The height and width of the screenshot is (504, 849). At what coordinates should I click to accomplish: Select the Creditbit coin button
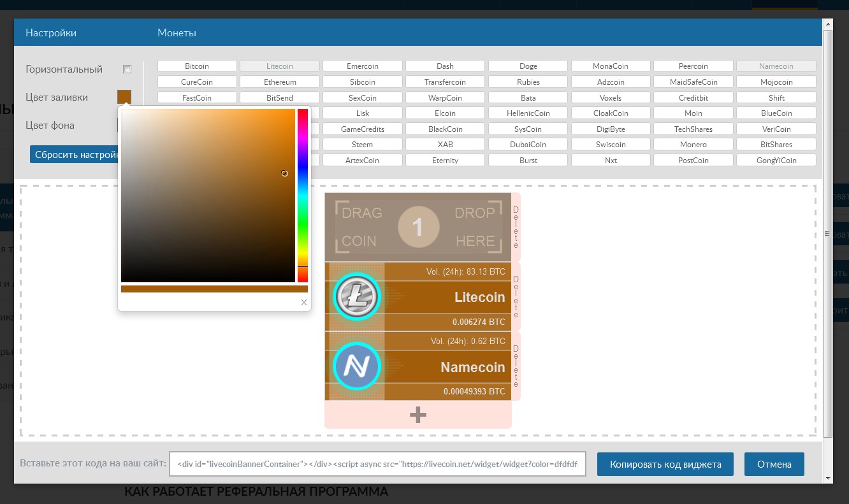pos(693,97)
